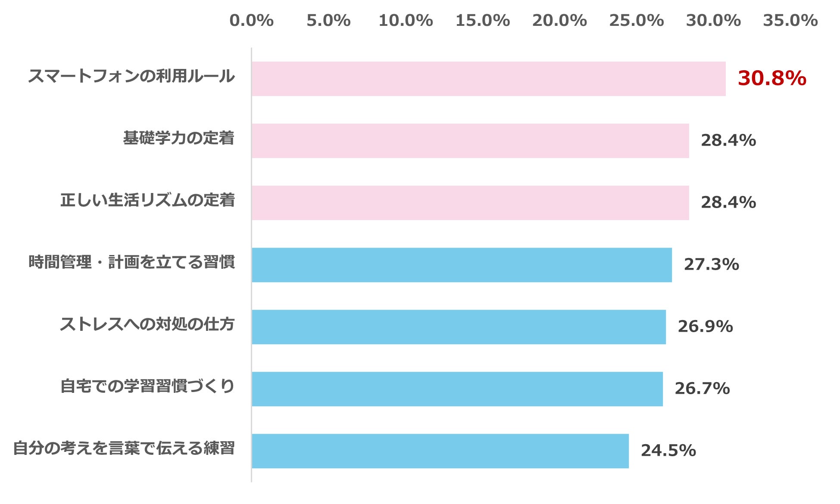
Task: Select the red 30.8% data label
Action: (x=772, y=78)
